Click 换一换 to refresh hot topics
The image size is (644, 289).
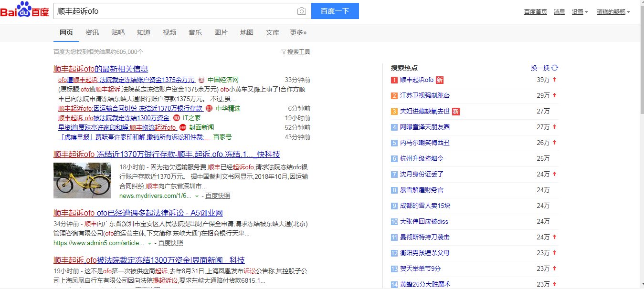540,68
